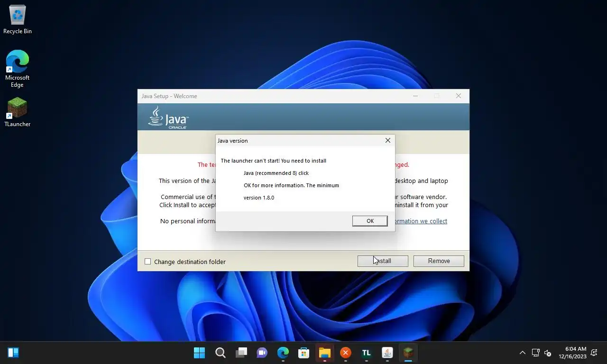Image resolution: width=607 pixels, height=364 pixels.
Task: Click the Remove button in Java Setup
Action: [x=439, y=261]
